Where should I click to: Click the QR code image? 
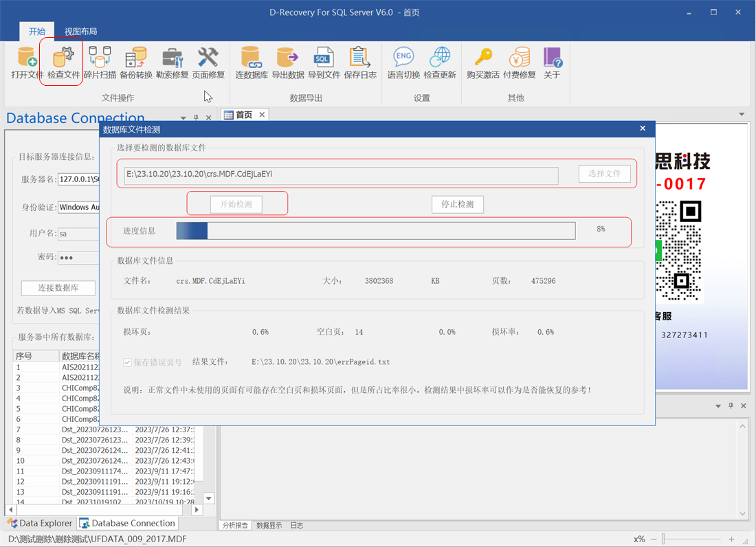coord(679,251)
